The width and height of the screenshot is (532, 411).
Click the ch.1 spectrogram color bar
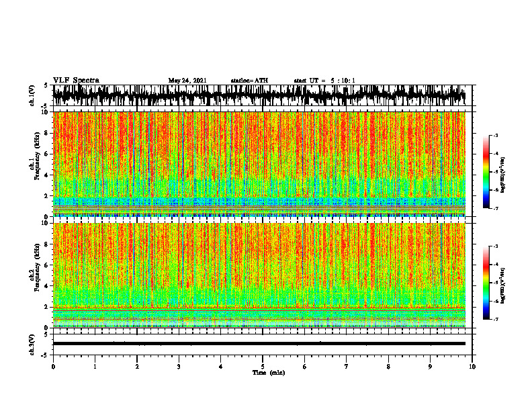click(486, 172)
